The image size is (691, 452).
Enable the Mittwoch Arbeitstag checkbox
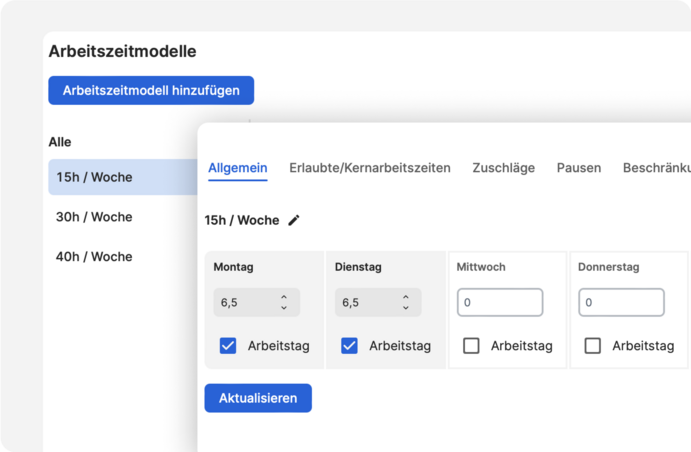(471, 346)
